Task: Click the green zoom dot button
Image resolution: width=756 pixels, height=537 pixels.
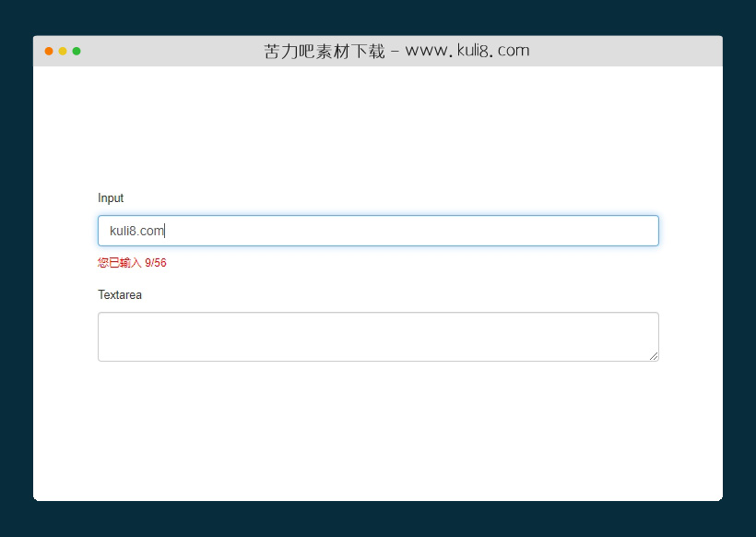Action: point(76,51)
